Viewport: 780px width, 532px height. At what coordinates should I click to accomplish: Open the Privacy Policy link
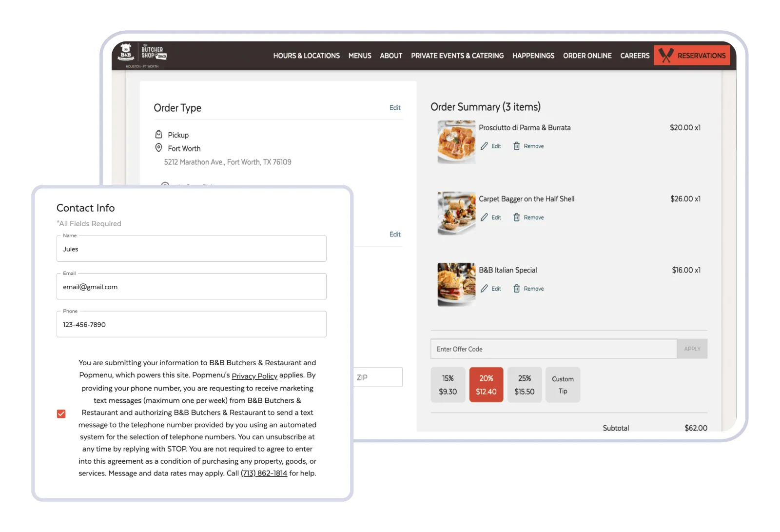pos(254,376)
